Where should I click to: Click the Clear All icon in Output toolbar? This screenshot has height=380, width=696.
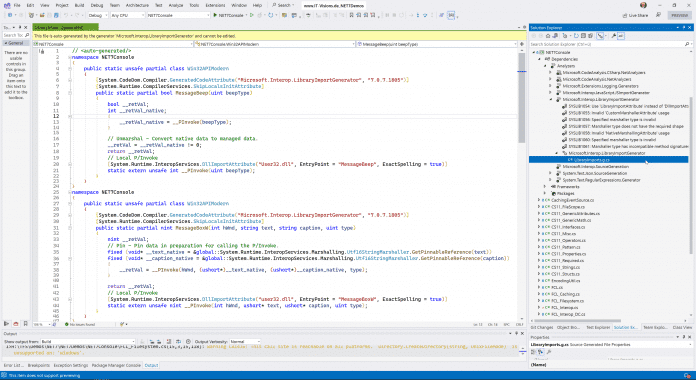[x=169, y=342]
